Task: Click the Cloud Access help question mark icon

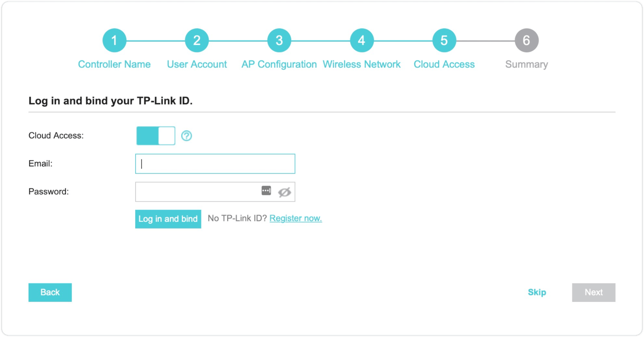Action: pos(186,136)
